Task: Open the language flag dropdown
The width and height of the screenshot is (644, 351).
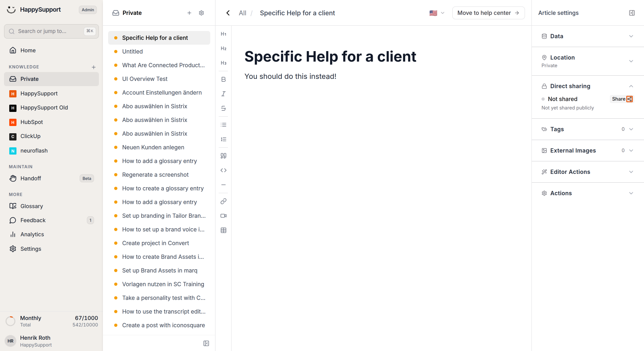Action: [437, 13]
